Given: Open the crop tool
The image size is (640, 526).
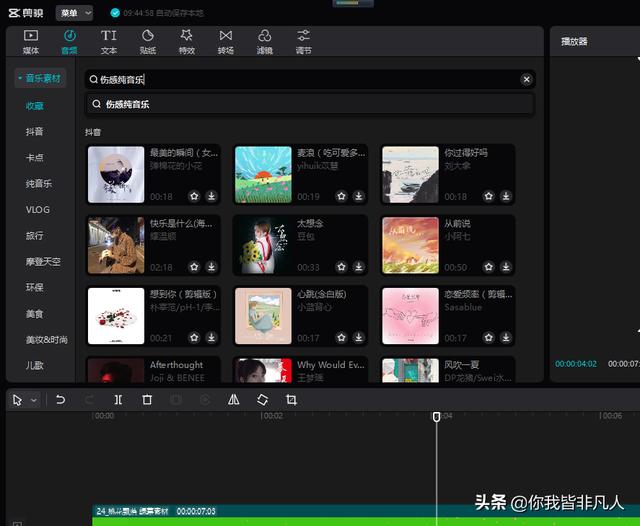Looking at the screenshot, I should (291, 399).
